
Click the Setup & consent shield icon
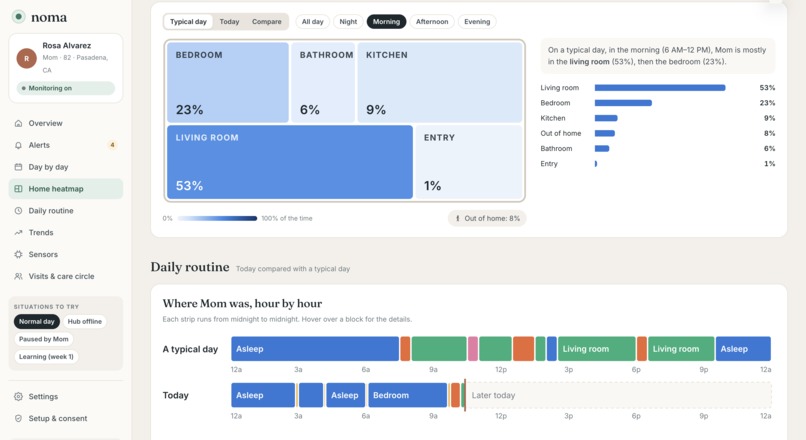click(x=19, y=418)
